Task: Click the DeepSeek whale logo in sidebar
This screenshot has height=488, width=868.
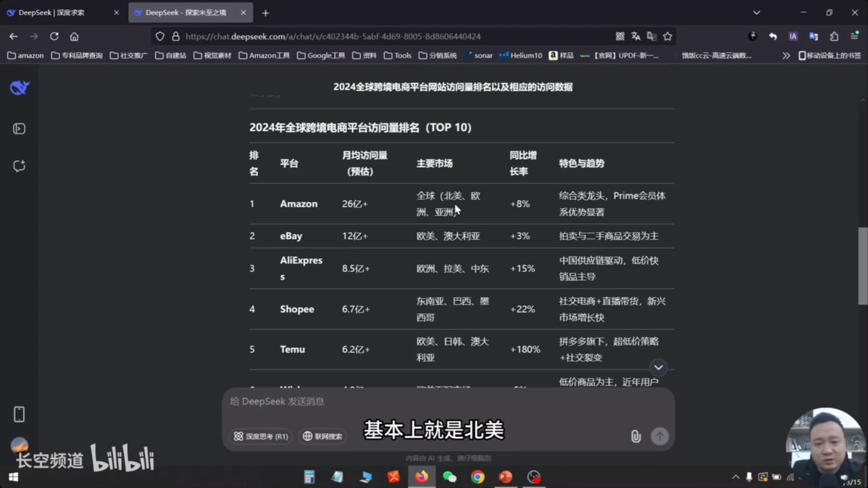Action: pos(19,87)
